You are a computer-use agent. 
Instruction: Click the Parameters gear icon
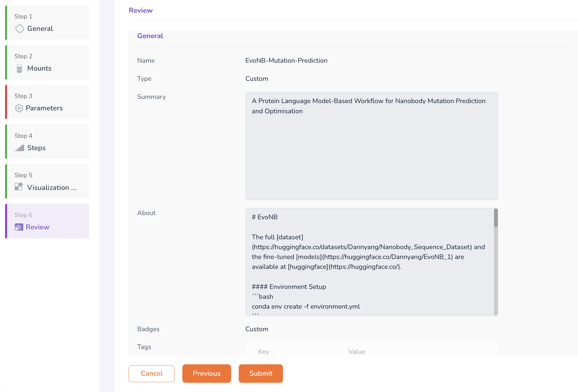(x=19, y=108)
